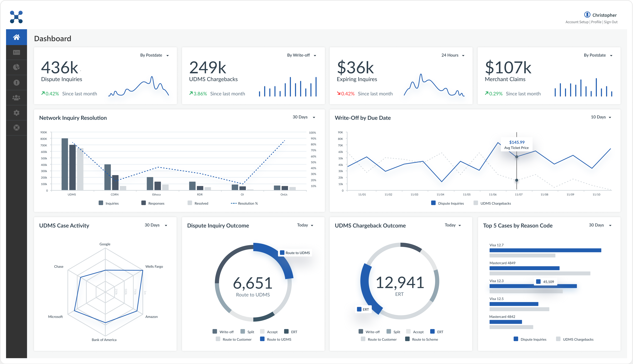
Task: Select Profile in the header menu
Action: pyautogui.click(x=596, y=22)
